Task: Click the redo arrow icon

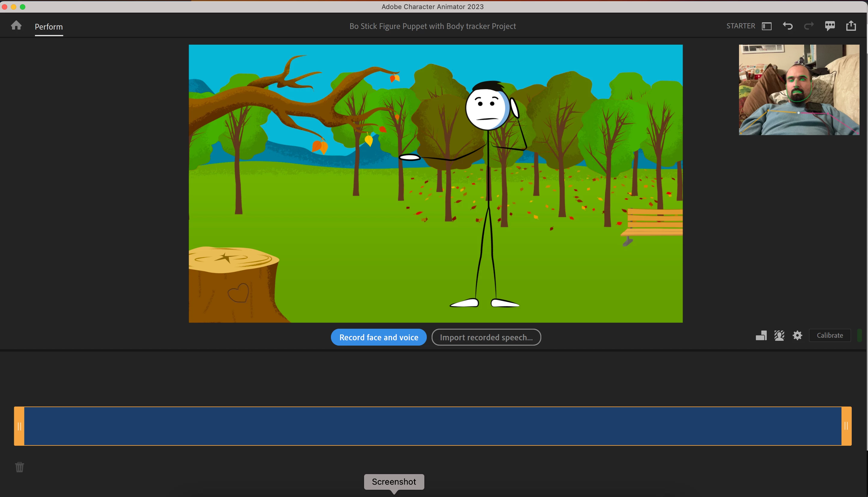Action: pos(809,26)
